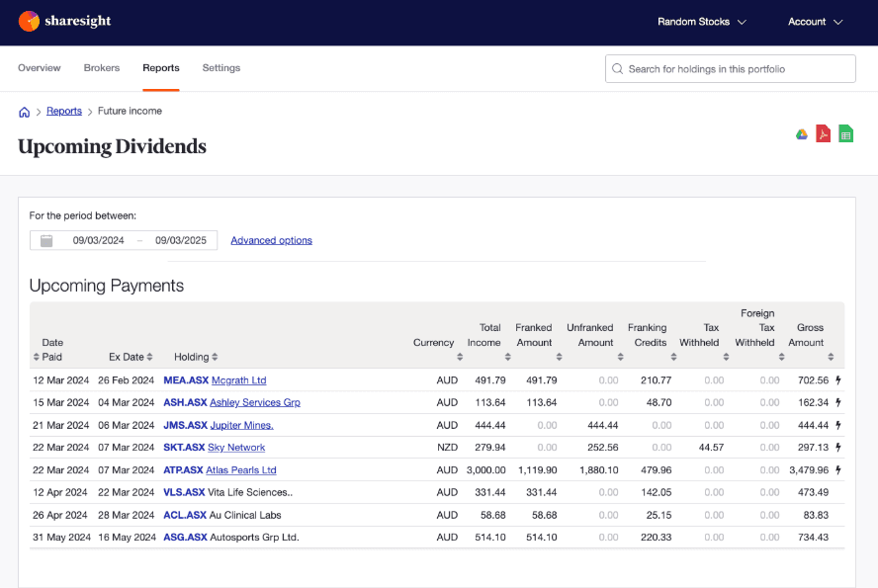This screenshot has height=588, width=878.
Task: Edit the end date 09/03/2025
Action: pos(181,240)
